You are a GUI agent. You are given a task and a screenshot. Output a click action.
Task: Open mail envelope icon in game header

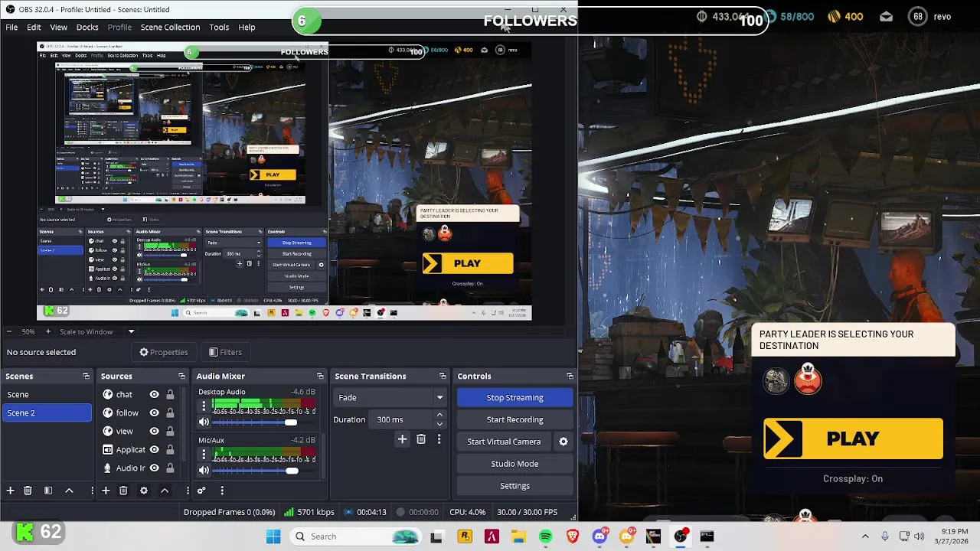(x=886, y=16)
